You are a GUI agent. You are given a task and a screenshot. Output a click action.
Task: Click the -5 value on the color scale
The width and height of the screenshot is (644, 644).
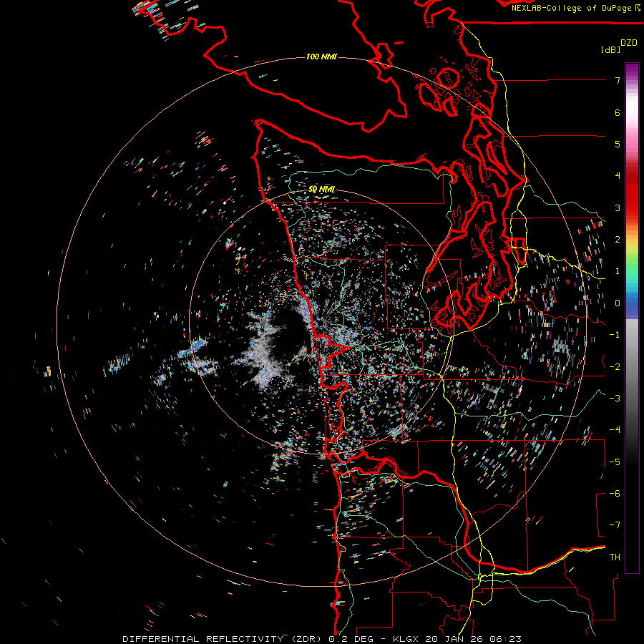(x=615, y=462)
